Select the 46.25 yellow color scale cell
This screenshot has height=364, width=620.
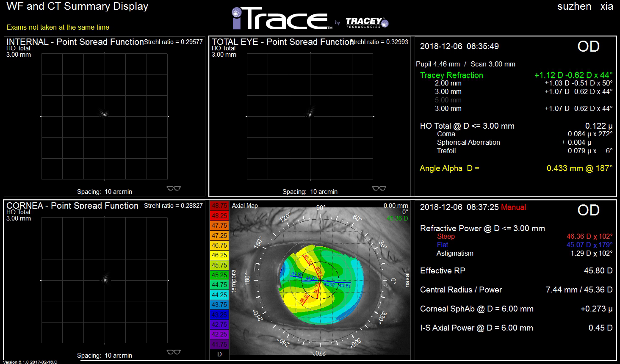[x=219, y=255]
